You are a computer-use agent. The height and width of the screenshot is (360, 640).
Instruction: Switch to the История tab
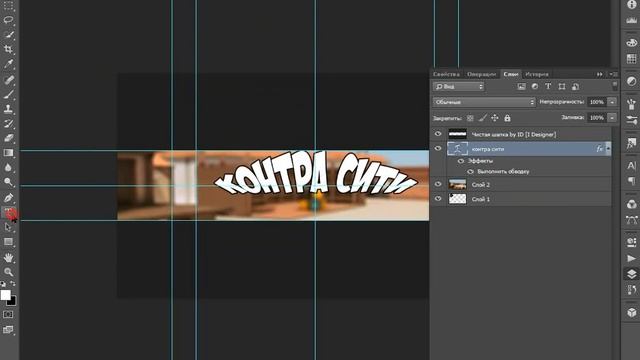pyautogui.click(x=537, y=74)
